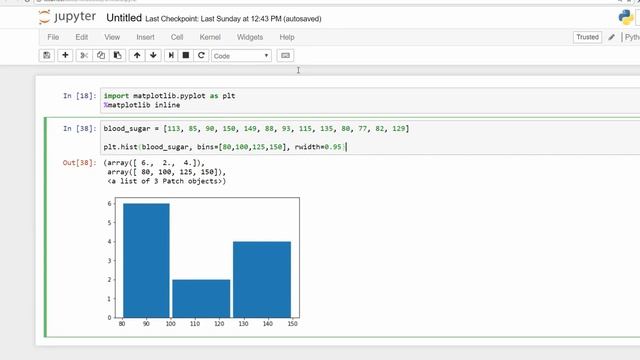Open the File menu
This screenshot has width=640, height=360.
click(x=53, y=37)
